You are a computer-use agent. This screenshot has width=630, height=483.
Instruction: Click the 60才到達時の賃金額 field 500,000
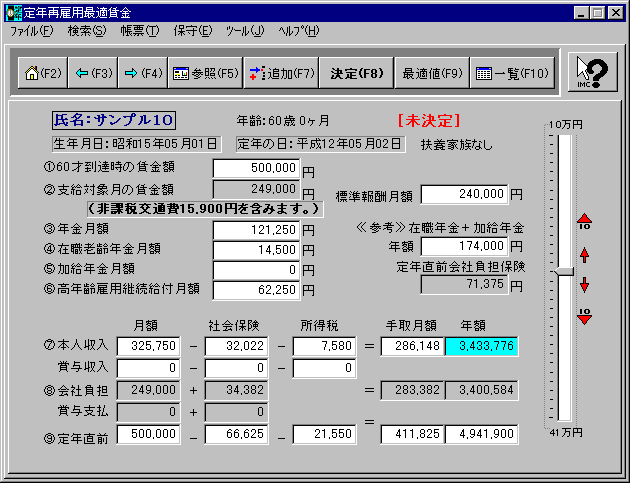click(256, 168)
